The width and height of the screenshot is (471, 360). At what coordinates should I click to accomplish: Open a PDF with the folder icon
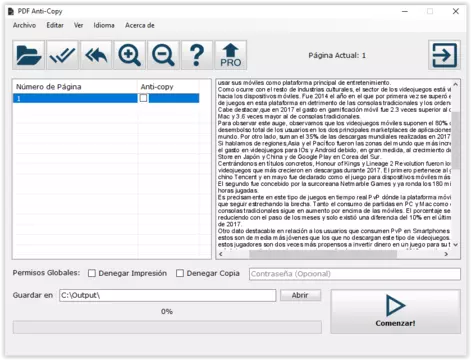pos(29,55)
